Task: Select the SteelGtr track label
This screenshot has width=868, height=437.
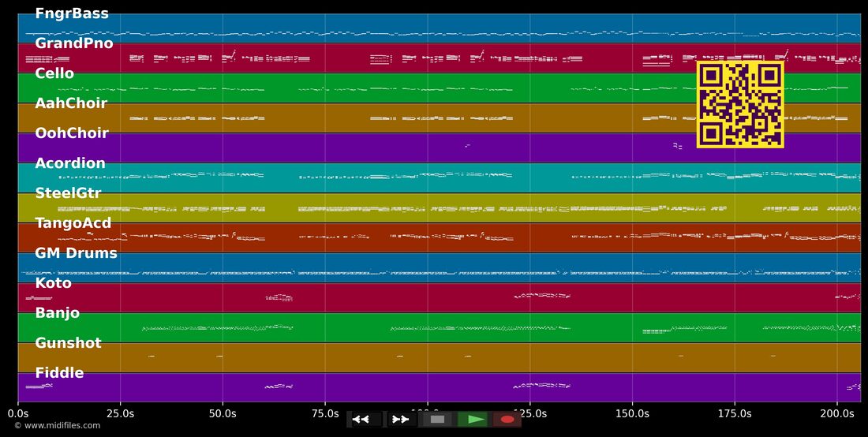Action: tap(69, 193)
